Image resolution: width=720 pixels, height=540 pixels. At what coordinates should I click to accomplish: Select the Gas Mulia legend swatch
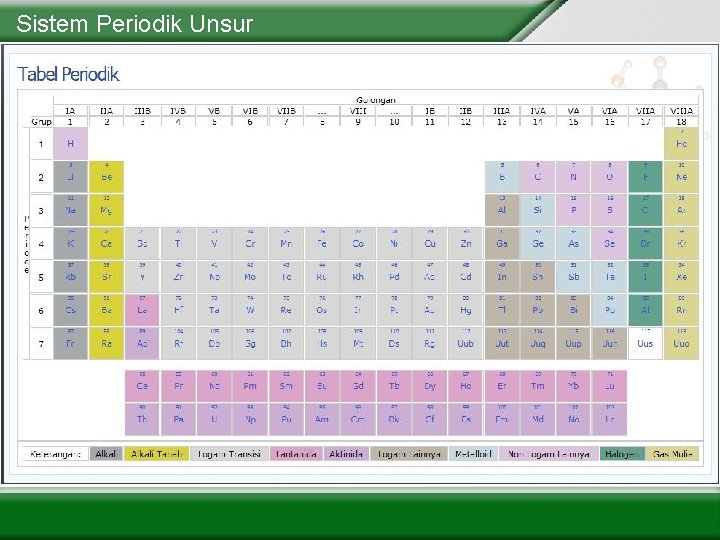[x=672, y=454]
